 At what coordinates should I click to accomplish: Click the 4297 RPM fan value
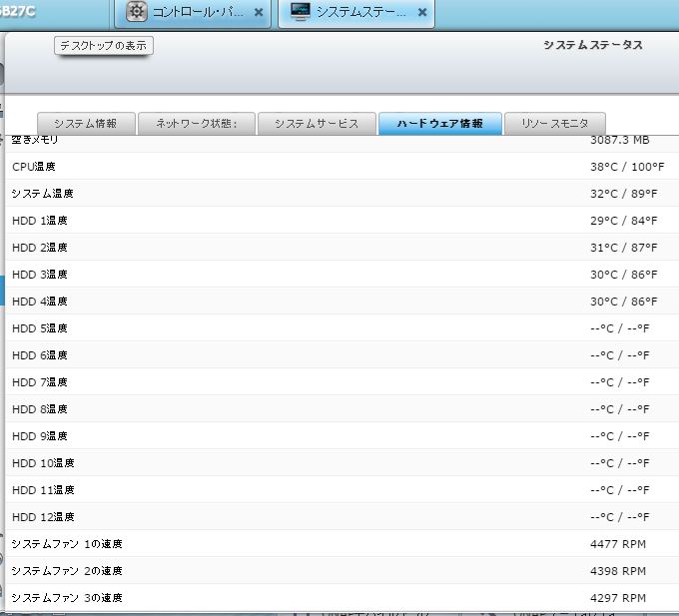pos(617,598)
